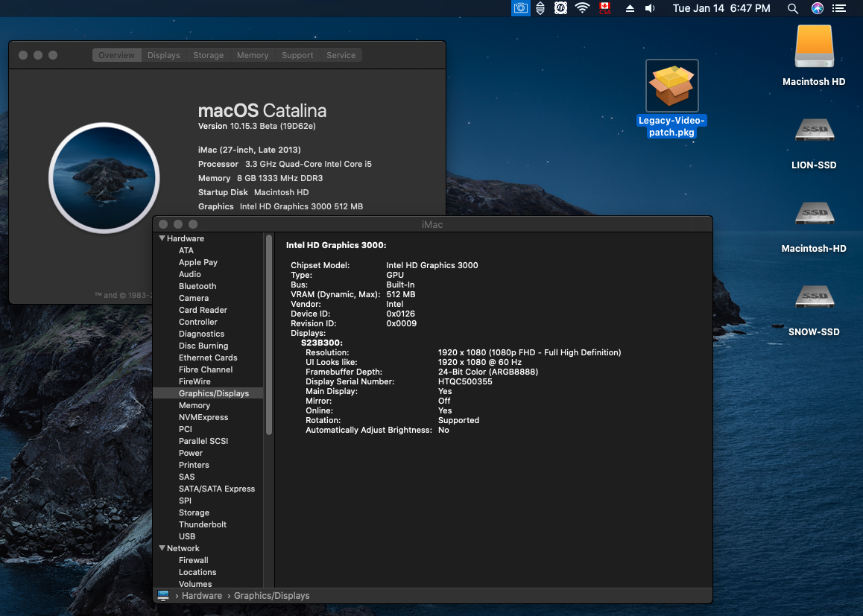This screenshot has width=863, height=616.
Task: Select USB in the sidebar
Action: [187, 536]
